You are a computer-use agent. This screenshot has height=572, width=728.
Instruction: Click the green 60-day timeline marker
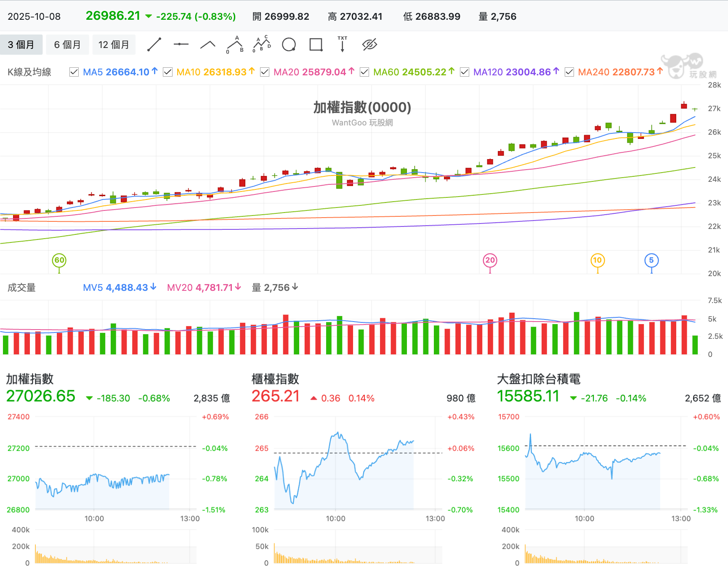coord(59,261)
